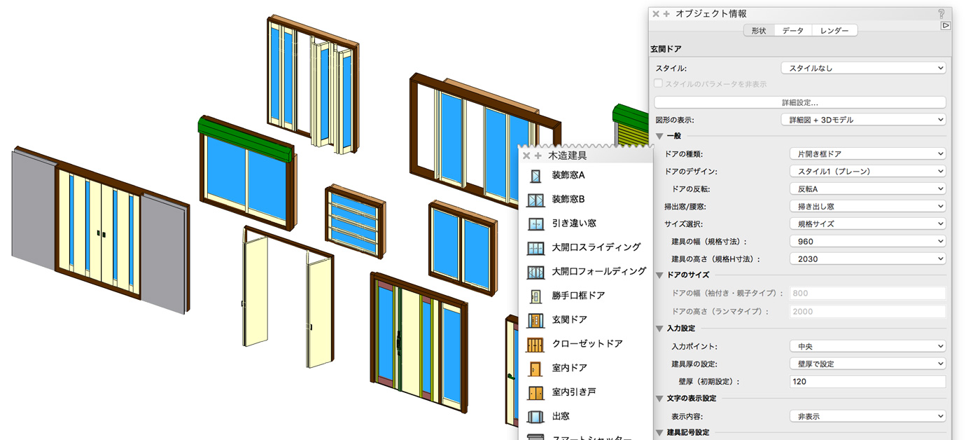
Task: Open the 建具の高さ 2030 dropdown
Action: point(868,259)
